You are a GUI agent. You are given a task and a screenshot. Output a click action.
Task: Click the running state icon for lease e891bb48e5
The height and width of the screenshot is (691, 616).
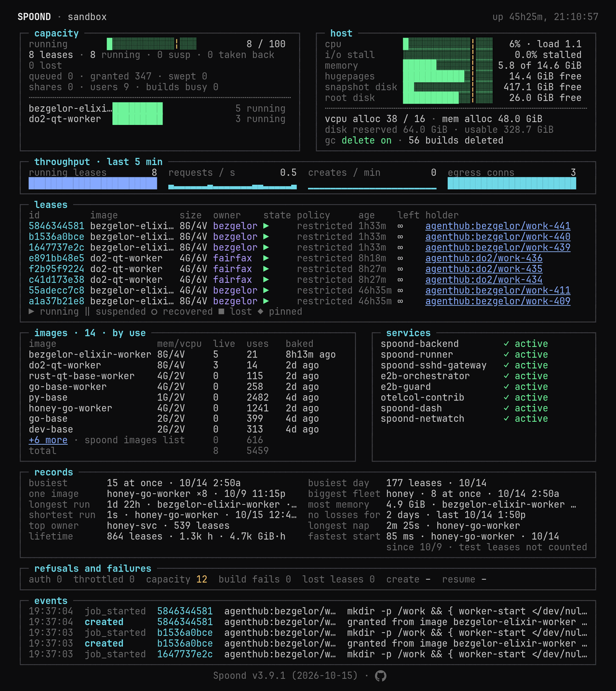click(x=266, y=258)
